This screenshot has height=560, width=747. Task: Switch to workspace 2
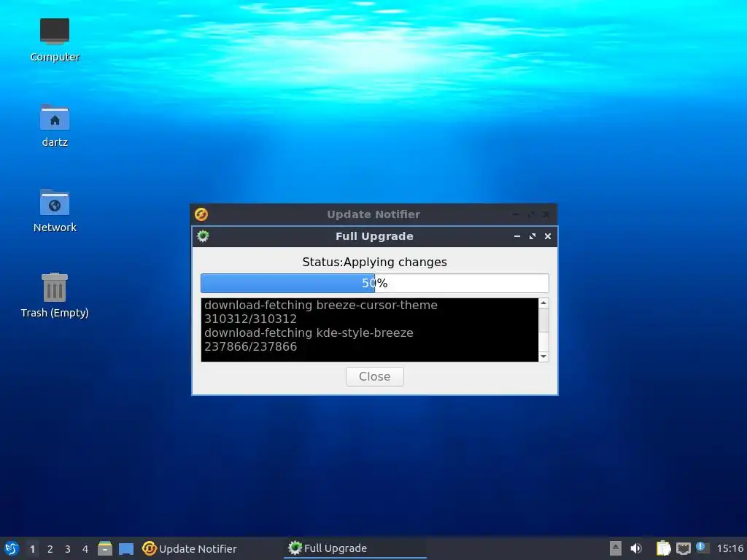50,549
